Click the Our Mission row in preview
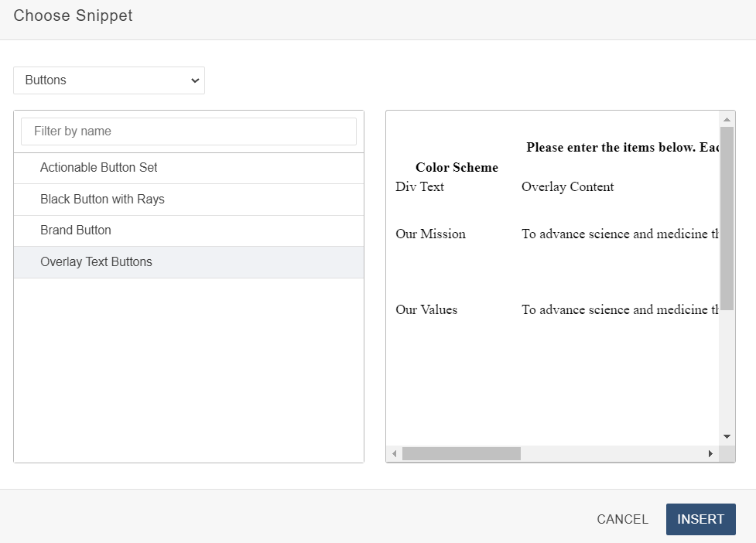 click(431, 234)
